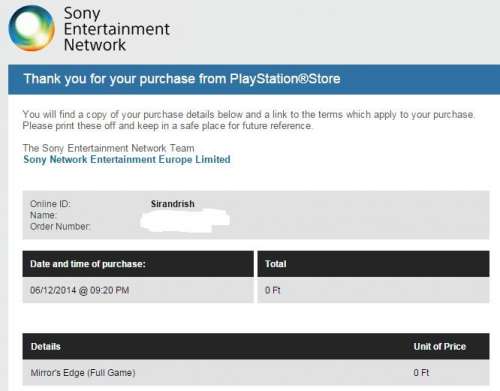Click The Sony Entertainment Network Team signature
This screenshot has width=500, height=391.
[109, 148]
